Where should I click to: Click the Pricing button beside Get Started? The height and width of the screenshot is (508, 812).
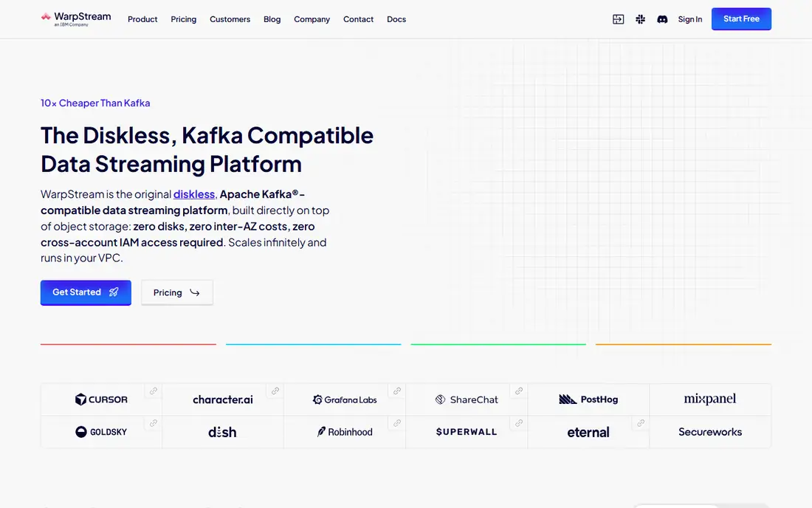coord(176,292)
